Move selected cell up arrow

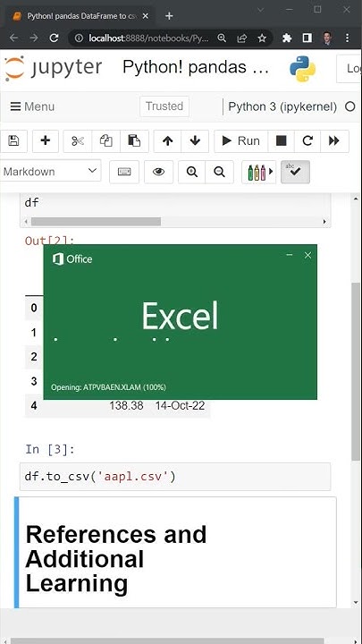pos(167,141)
